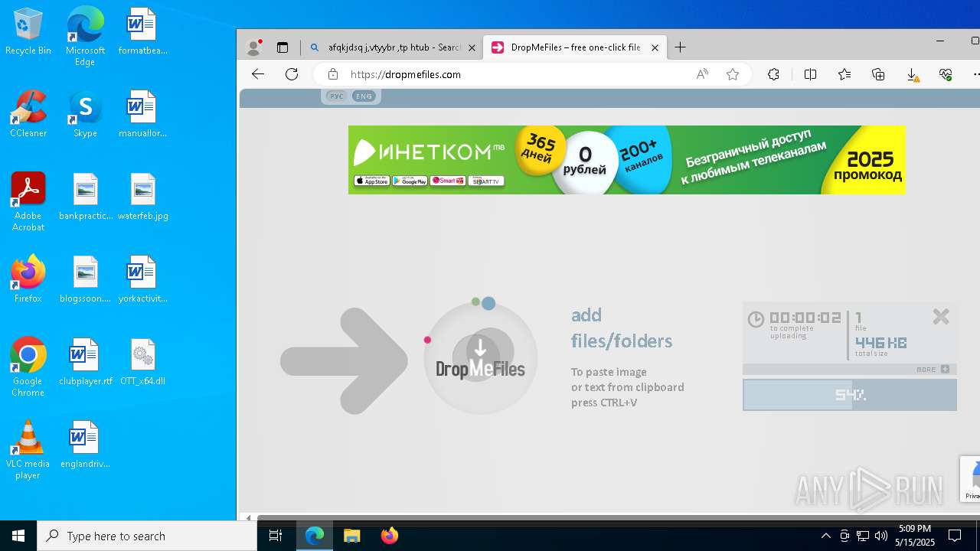
Task: Close the DropMeFiles tab
Action: coord(655,47)
